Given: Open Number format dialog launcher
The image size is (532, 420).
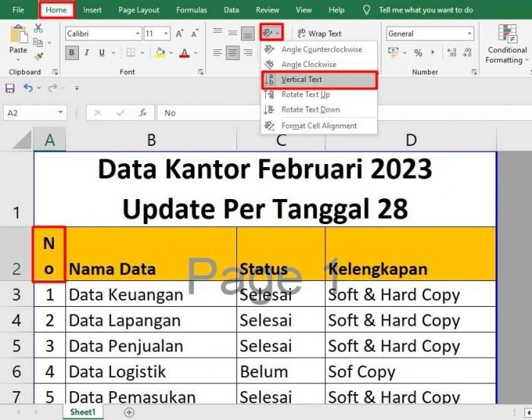Looking at the screenshot, I should [x=474, y=72].
